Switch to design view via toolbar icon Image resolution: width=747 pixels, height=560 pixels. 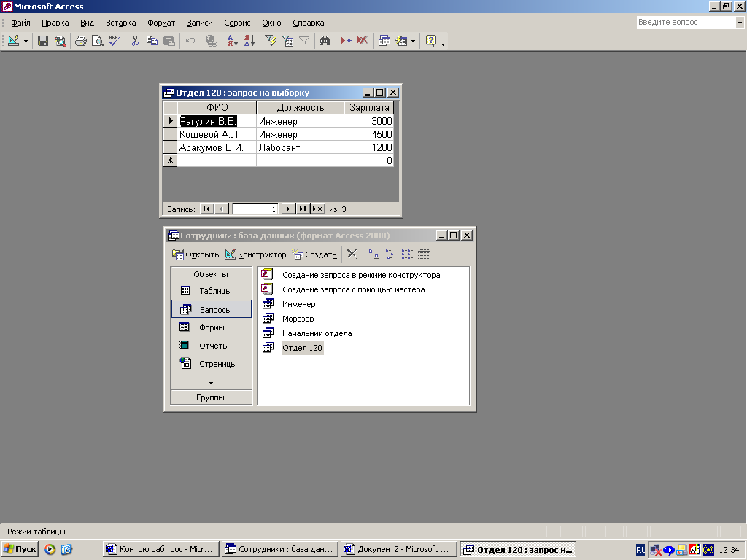coord(13,41)
